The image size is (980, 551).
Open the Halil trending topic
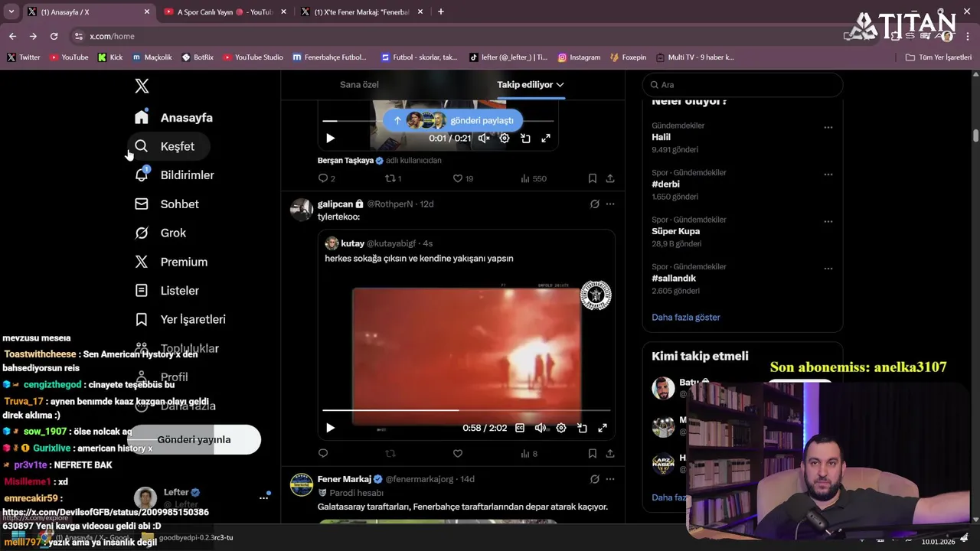(x=661, y=137)
